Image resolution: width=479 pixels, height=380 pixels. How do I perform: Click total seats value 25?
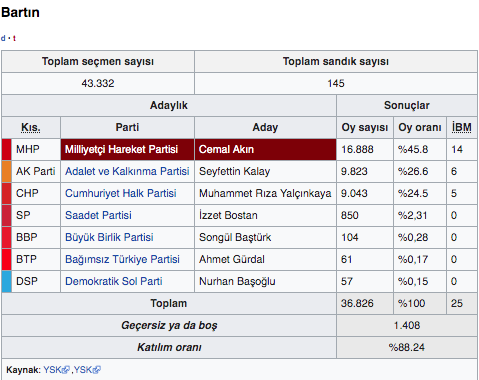[457, 303]
